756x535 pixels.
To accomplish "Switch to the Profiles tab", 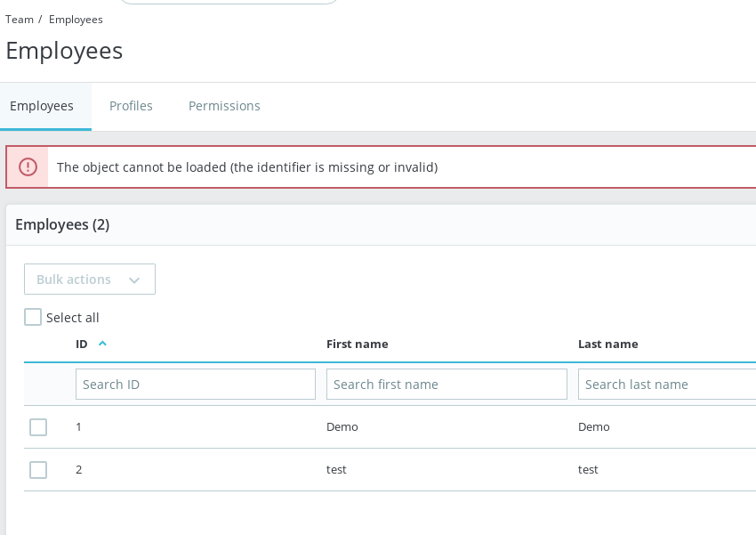I will point(131,106).
